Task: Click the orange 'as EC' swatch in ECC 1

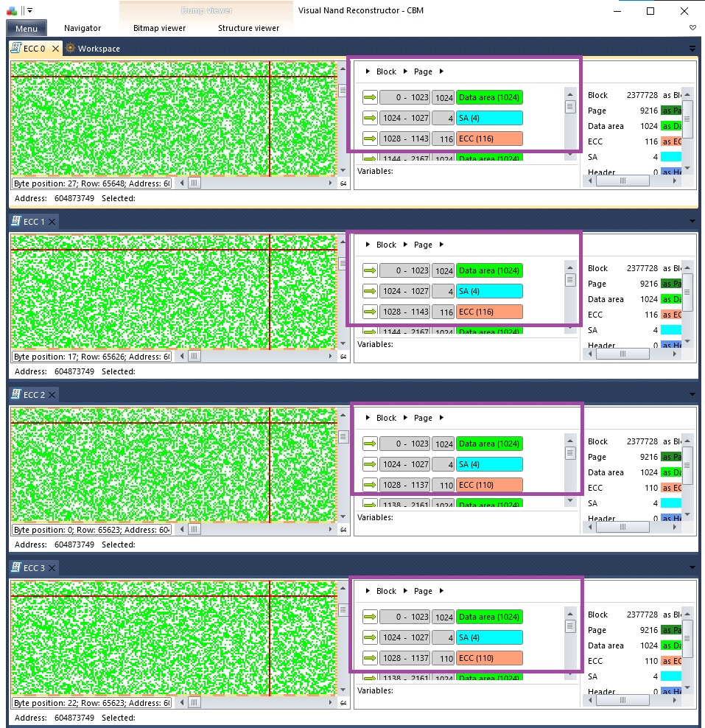Action: pos(671,315)
